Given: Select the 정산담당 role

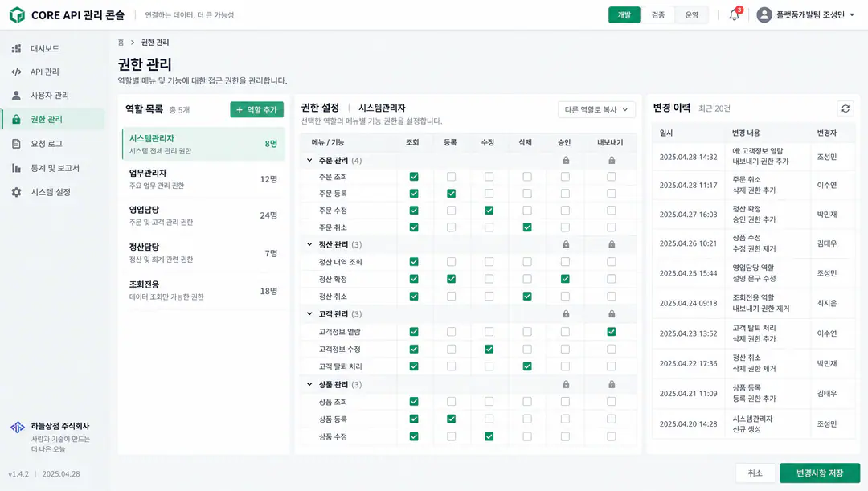Looking at the screenshot, I should point(203,253).
